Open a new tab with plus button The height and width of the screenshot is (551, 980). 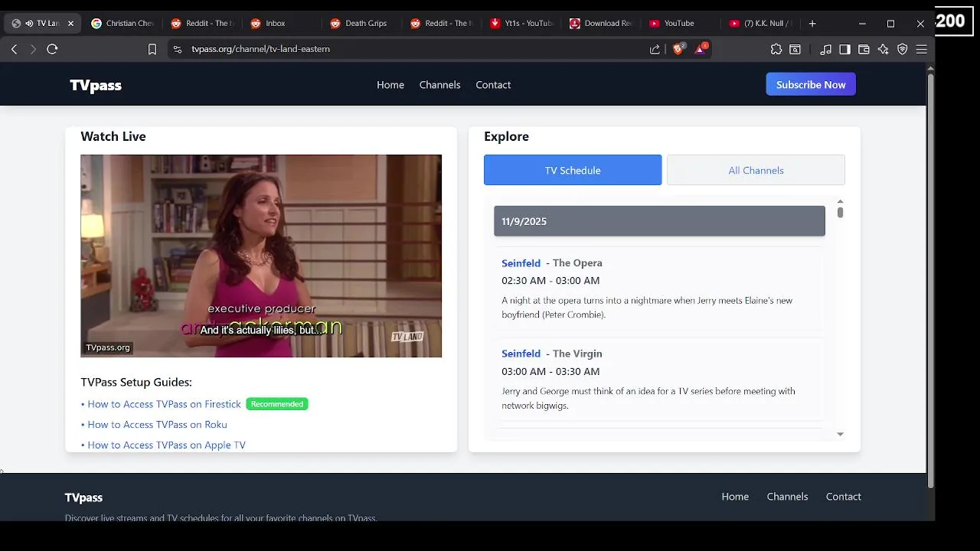[812, 24]
